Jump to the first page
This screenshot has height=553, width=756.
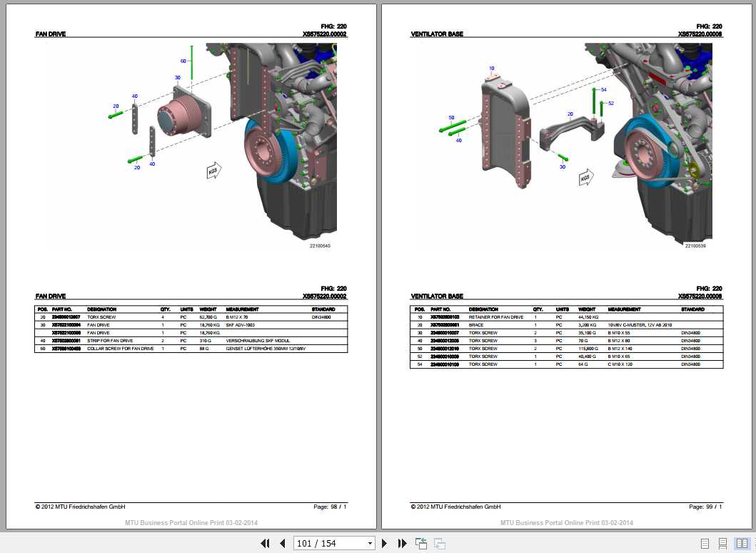[265, 543]
